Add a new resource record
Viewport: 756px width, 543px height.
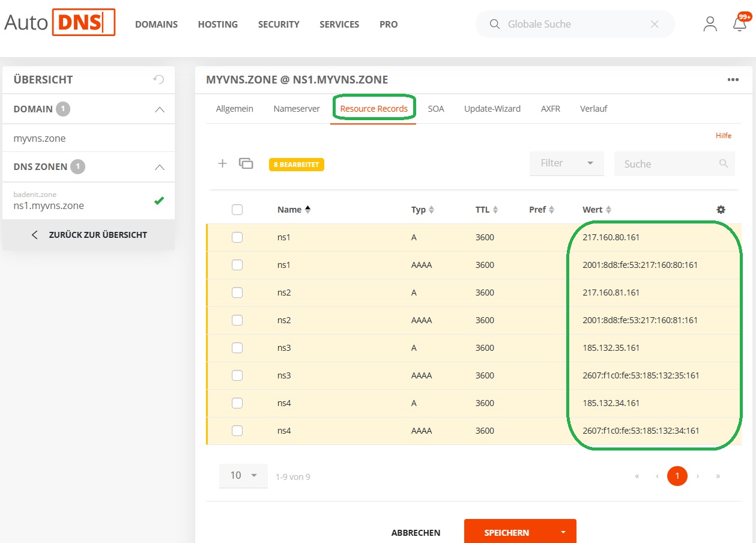pos(222,163)
